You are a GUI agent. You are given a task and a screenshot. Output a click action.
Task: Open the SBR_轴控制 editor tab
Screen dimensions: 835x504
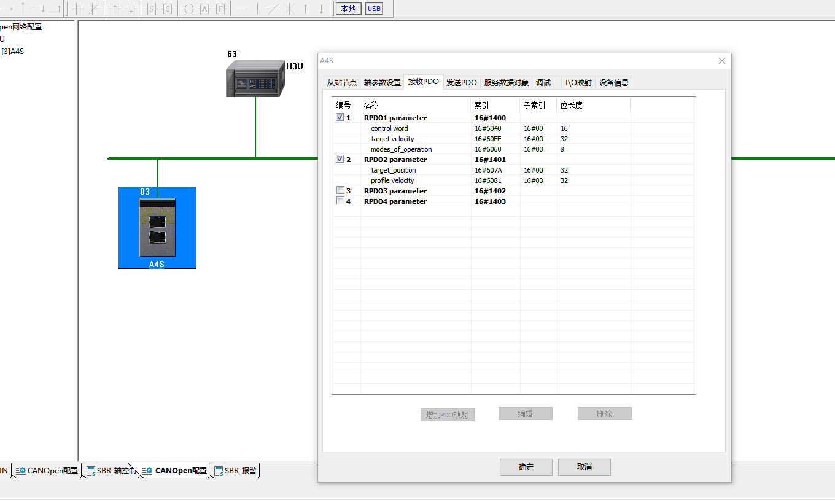click(x=112, y=471)
